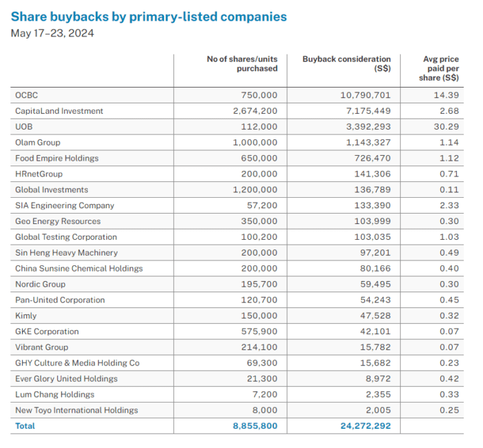Select the OCBC row name
The image size is (483, 448).
(x=27, y=95)
